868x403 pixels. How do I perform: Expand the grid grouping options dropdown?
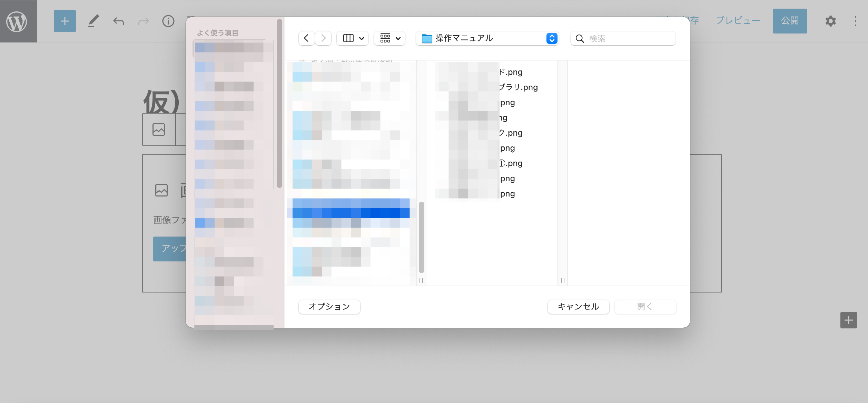point(389,38)
